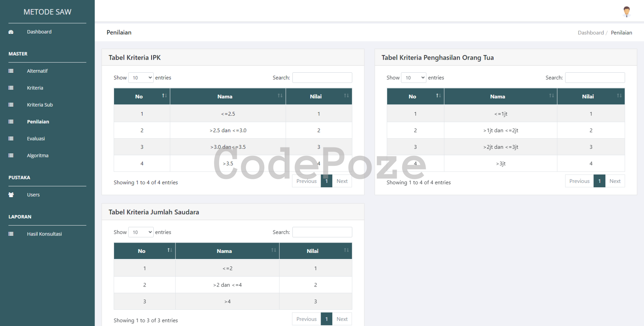Image resolution: width=644 pixels, height=326 pixels.
Task: Sort Jumlah Saudara table by Nama arrows
Action: point(273,250)
